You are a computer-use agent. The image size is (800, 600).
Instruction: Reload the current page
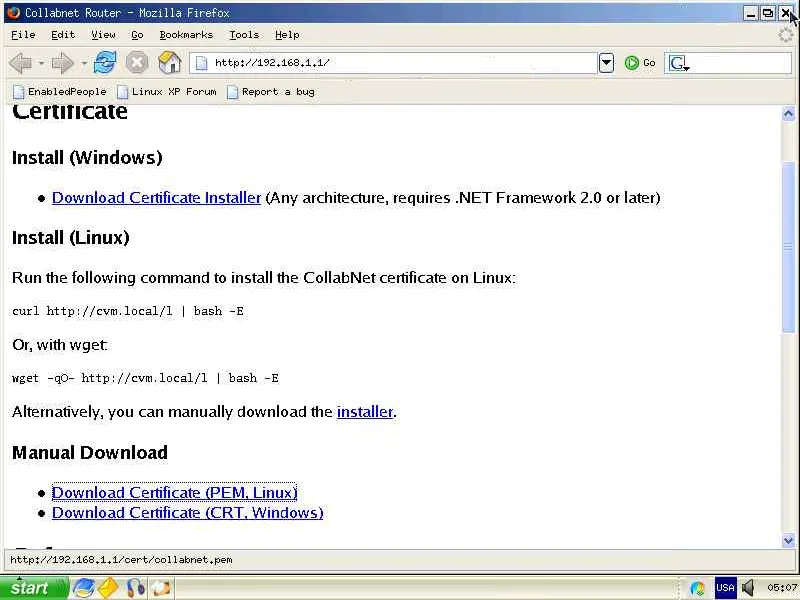tap(106, 63)
